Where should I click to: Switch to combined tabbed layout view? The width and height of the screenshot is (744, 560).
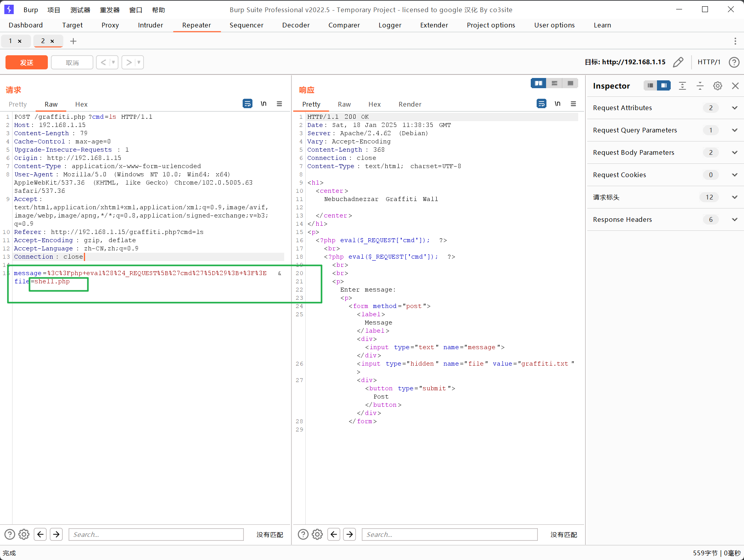click(570, 83)
